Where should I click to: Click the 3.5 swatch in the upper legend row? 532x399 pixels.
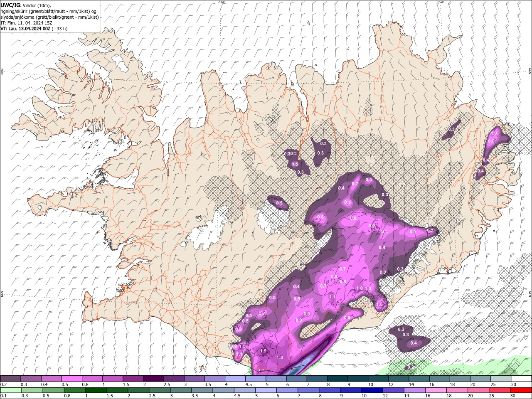click(214, 379)
